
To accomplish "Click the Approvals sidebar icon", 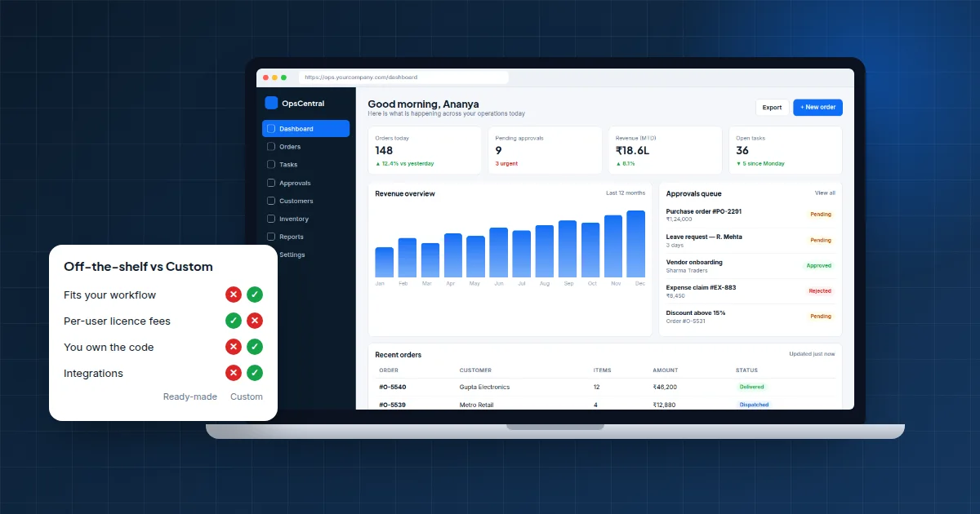I will point(271,183).
